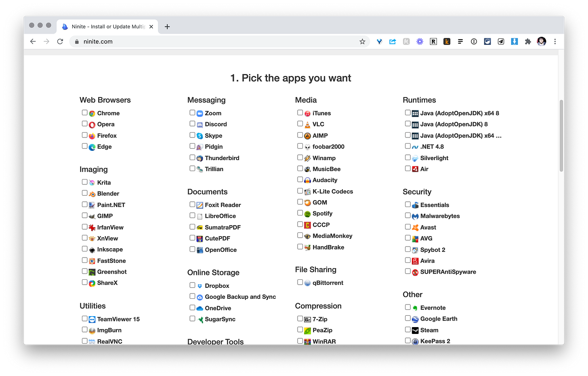Click the Edge app icon

click(92, 147)
